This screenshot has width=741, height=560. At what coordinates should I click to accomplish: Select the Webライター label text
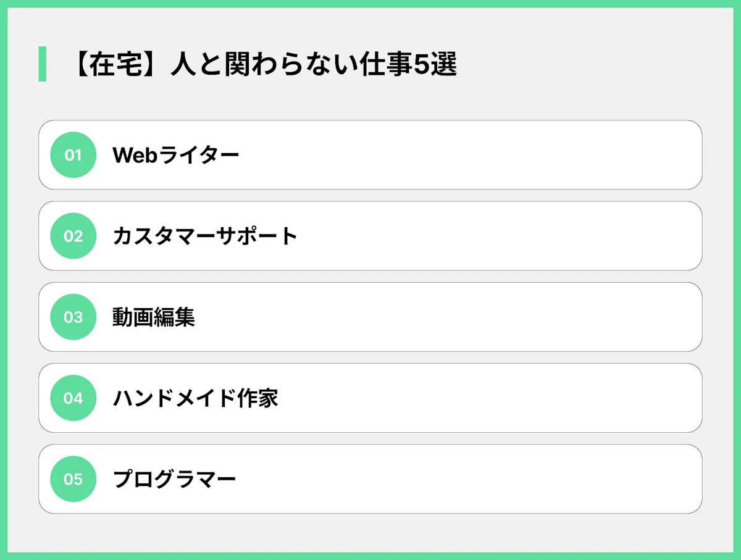[x=175, y=155]
